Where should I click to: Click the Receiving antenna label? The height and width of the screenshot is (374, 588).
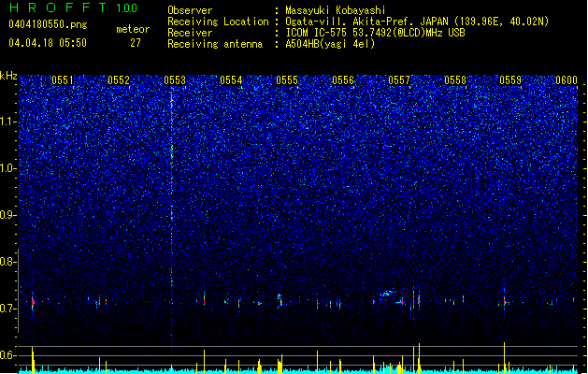click(215, 44)
